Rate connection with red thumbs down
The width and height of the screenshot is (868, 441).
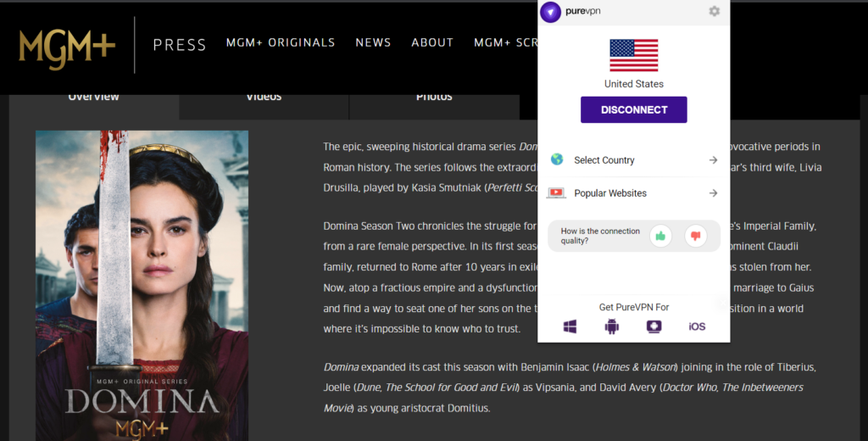tap(695, 236)
